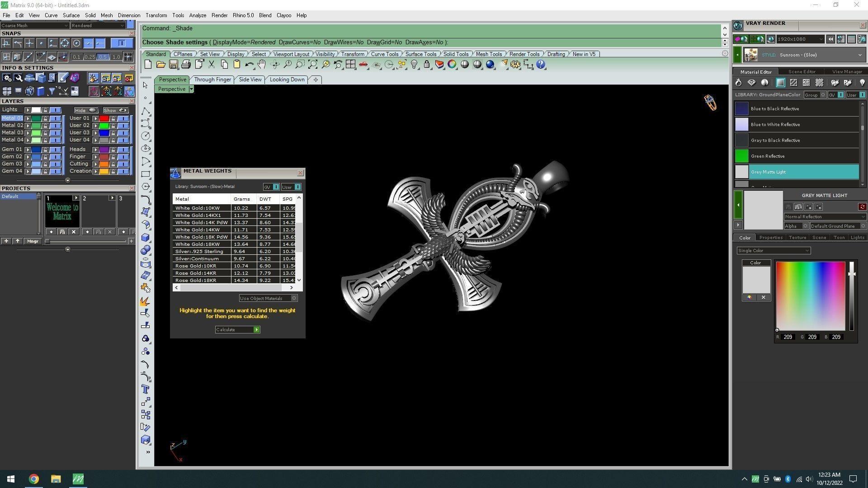Image resolution: width=868 pixels, height=488 pixels.
Task: Click the Undo arrow icon
Action: click(x=249, y=65)
